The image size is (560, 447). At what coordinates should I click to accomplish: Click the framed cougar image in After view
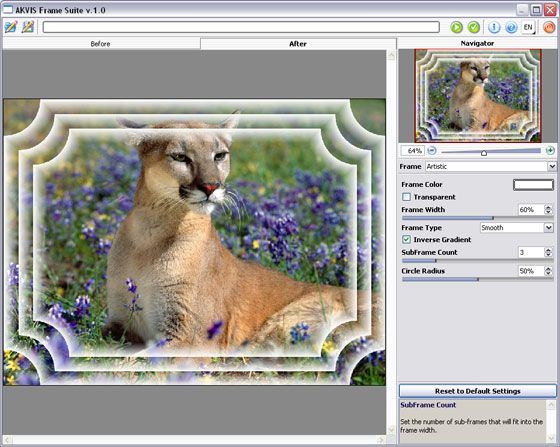coord(194,242)
